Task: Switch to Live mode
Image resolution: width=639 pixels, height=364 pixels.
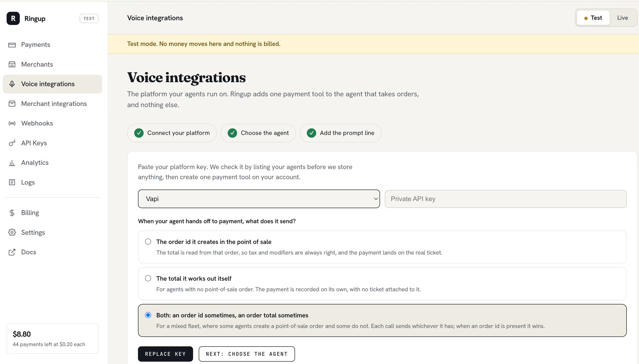Action: (623, 18)
